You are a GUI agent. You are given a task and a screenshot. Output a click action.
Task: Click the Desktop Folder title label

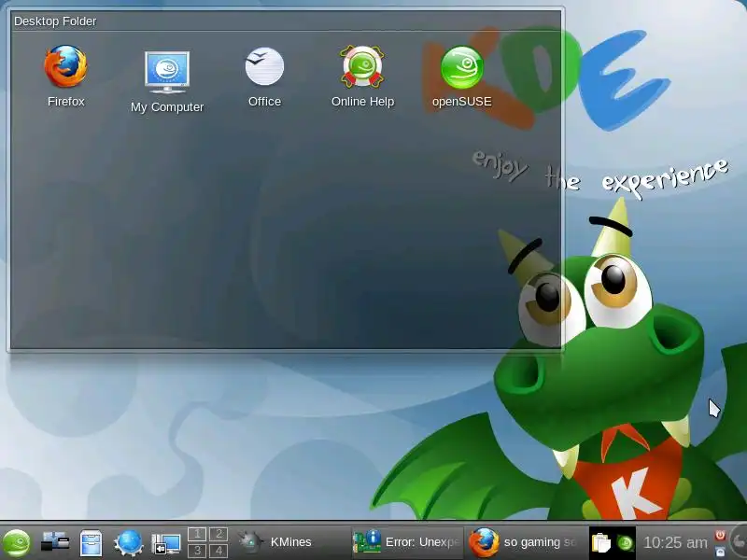55,21
